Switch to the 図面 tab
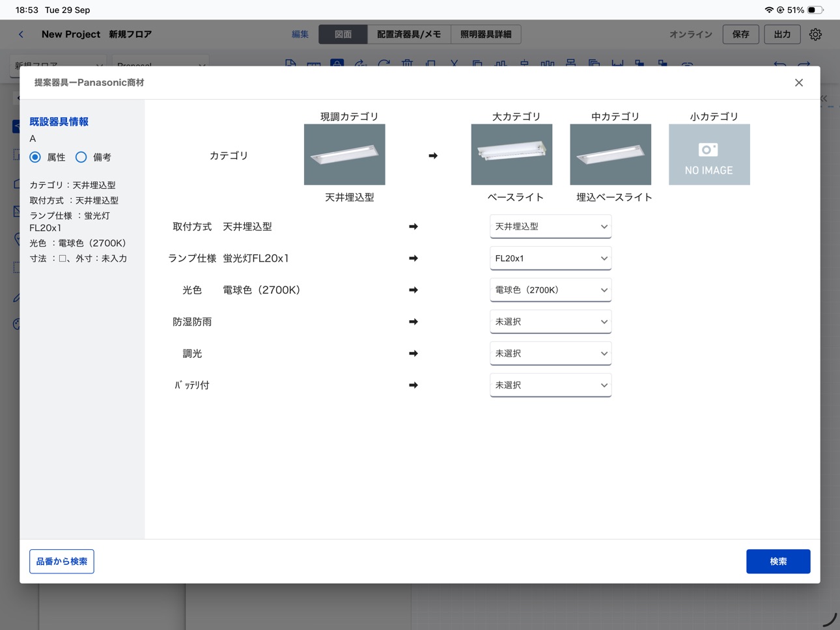This screenshot has width=840, height=630. coord(343,34)
